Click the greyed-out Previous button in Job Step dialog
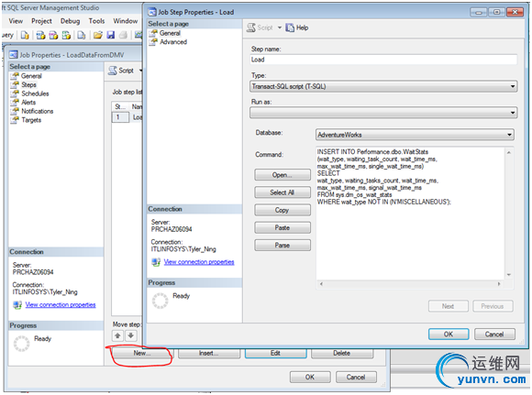This screenshot has width=532, height=395. click(x=493, y=306)
